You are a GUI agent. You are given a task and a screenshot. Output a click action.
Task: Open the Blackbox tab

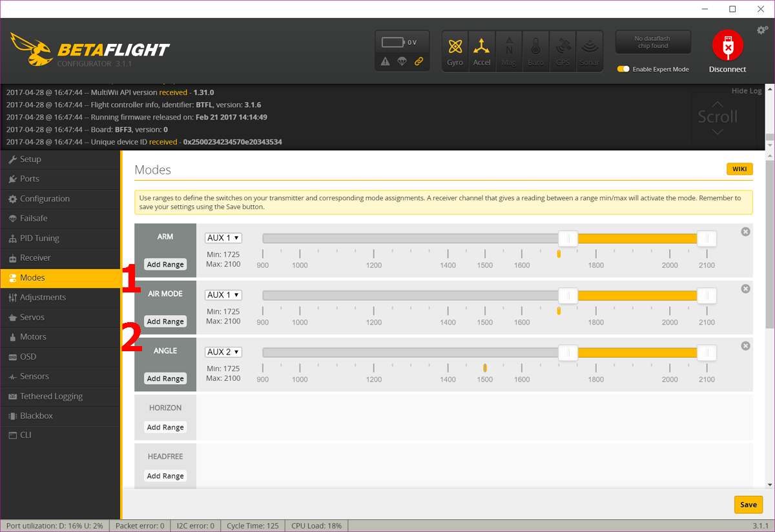60,416
